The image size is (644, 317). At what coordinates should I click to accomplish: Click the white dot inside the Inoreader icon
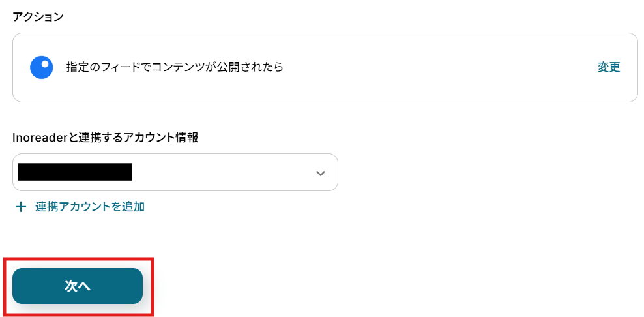[x=45, y=64]
